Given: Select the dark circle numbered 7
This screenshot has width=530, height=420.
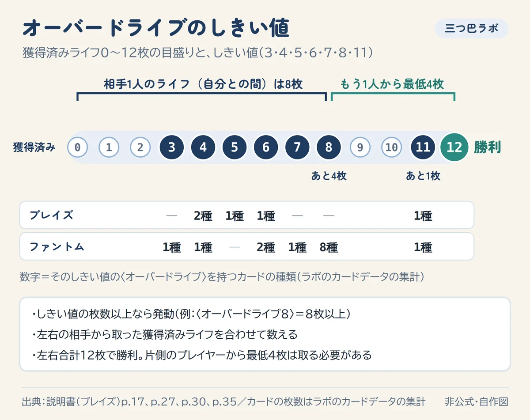Looking at the screenshot, I should [297, 148].
